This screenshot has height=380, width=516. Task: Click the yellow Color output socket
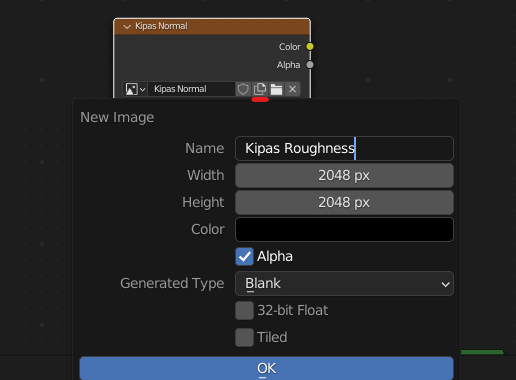point(310,47)
